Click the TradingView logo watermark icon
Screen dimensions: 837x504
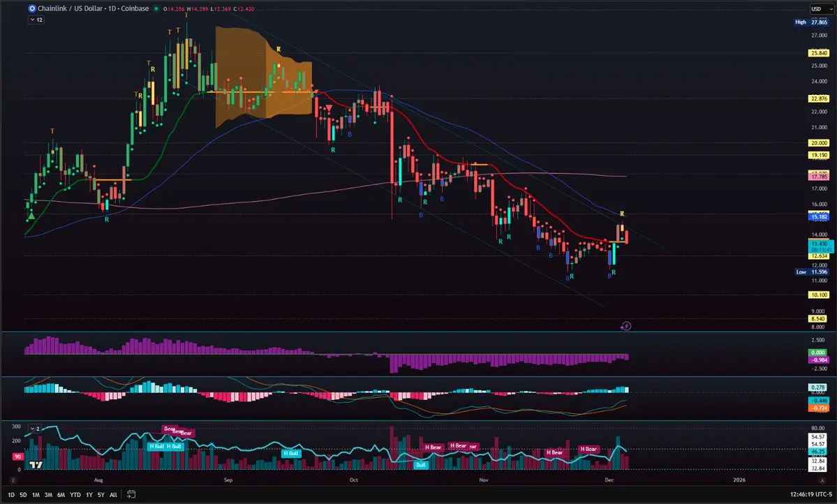pos(36,465)
